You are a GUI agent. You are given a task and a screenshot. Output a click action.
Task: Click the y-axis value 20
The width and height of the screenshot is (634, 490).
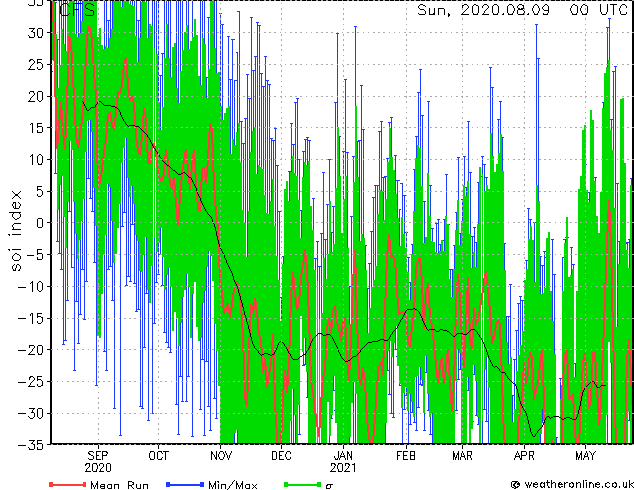[35, 96]
